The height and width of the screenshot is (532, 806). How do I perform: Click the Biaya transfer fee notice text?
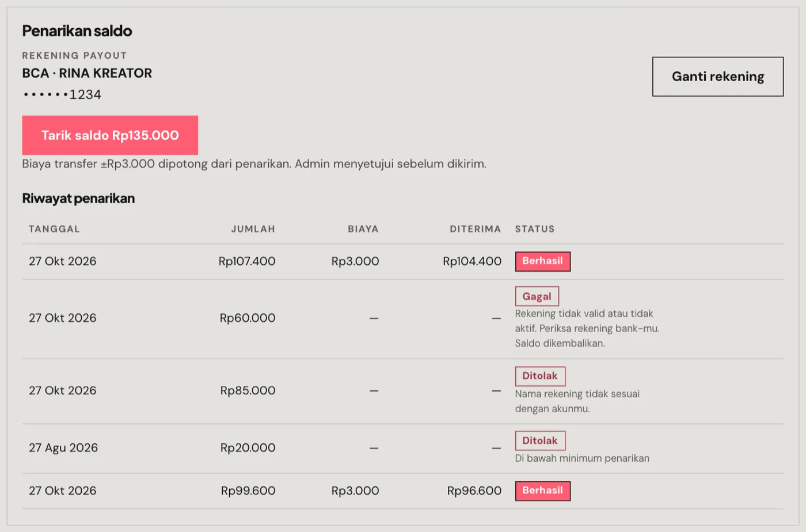(x=254, y=164)
